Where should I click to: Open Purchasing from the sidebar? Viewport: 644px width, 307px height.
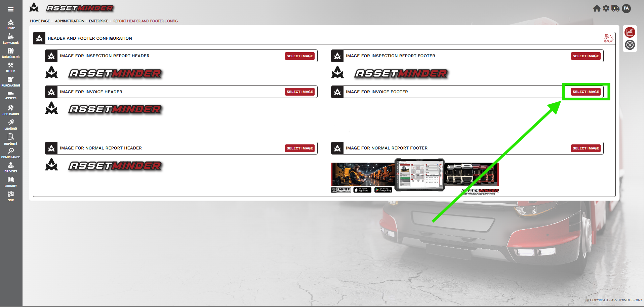[11, 81]
